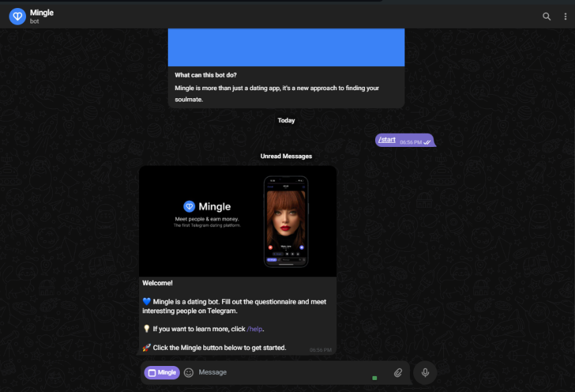Click the sent /start command link
This screenshot has height=392, width=575.
tap(387, 140)
